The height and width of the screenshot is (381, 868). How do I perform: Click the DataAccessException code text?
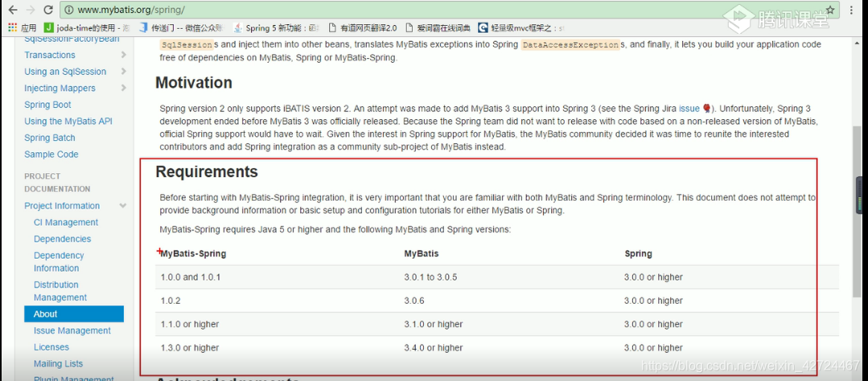click(570, 45)
